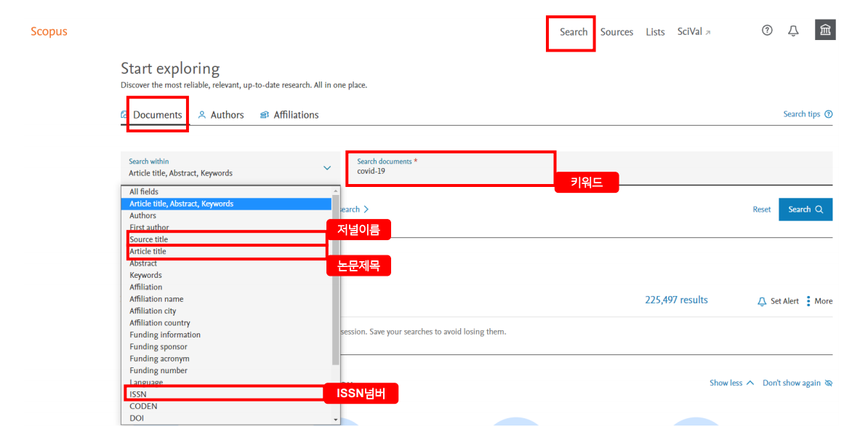Click the Don't show again icon
The height and width of the screenshot is (427, 868).
pos(829,383)
